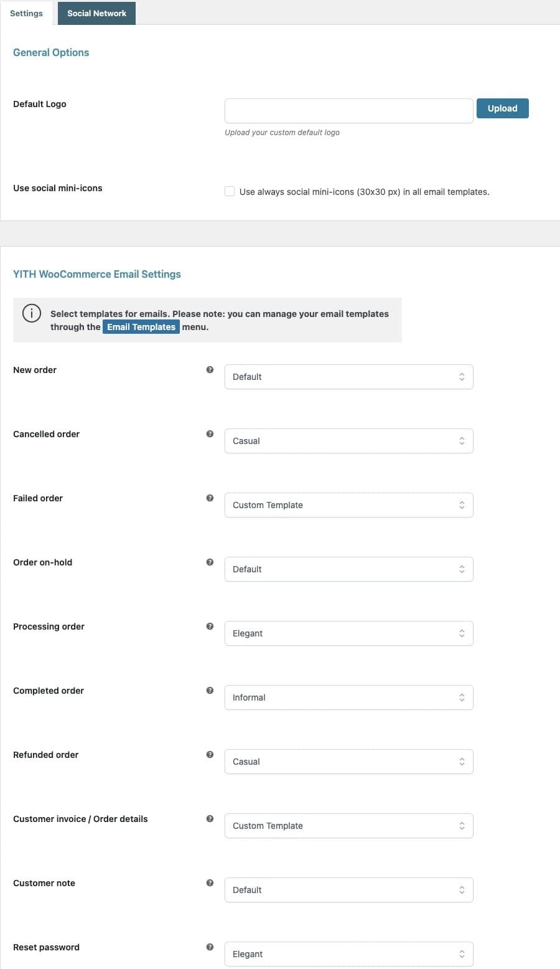
Task: Click the 'Failed order' row label
Action: 38,498
